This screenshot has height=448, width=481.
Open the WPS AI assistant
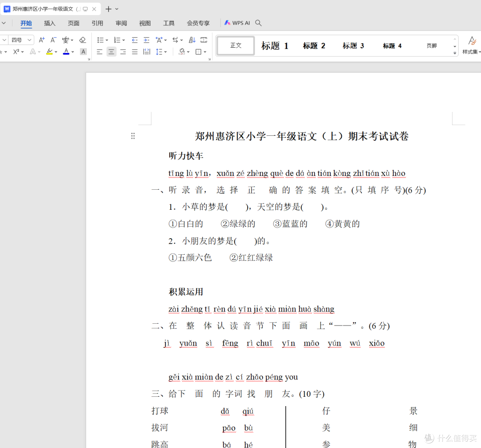[x=237, y=23]
